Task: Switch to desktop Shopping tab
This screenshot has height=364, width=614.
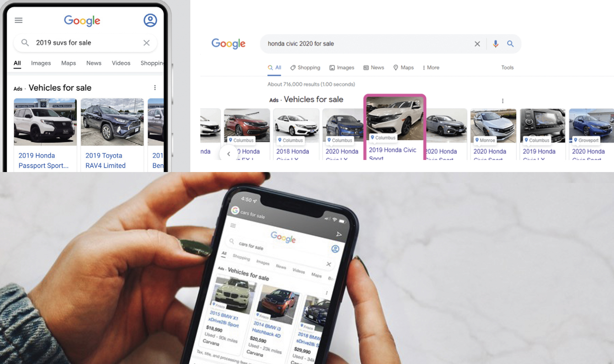Action: 305,68
